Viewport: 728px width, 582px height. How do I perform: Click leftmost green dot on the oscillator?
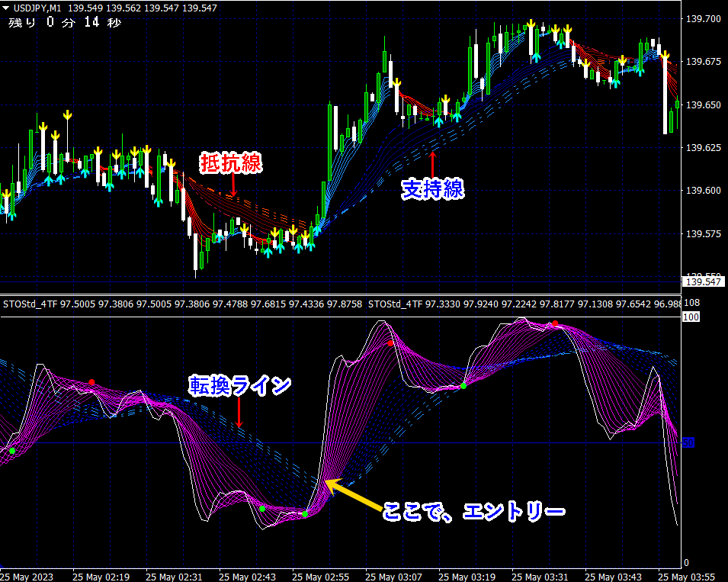(12, 451)
